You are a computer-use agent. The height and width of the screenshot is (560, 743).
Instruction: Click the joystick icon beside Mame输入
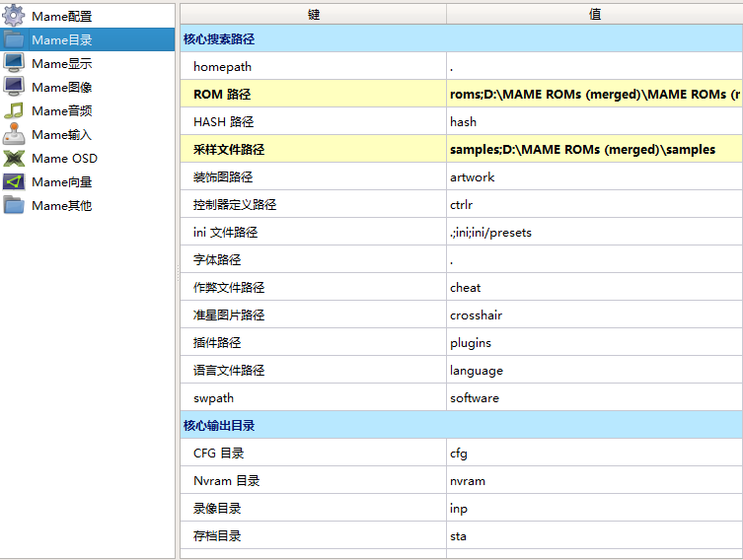13,134
